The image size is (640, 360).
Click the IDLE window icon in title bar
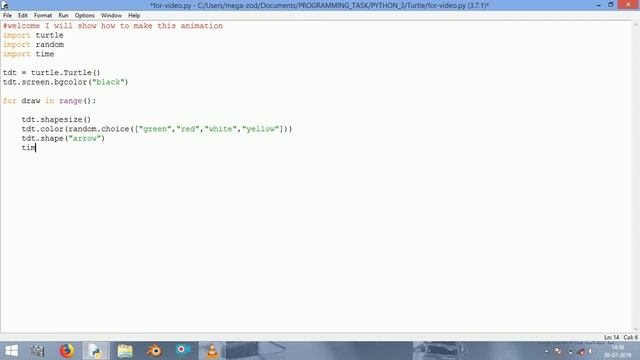click(5, 5)
